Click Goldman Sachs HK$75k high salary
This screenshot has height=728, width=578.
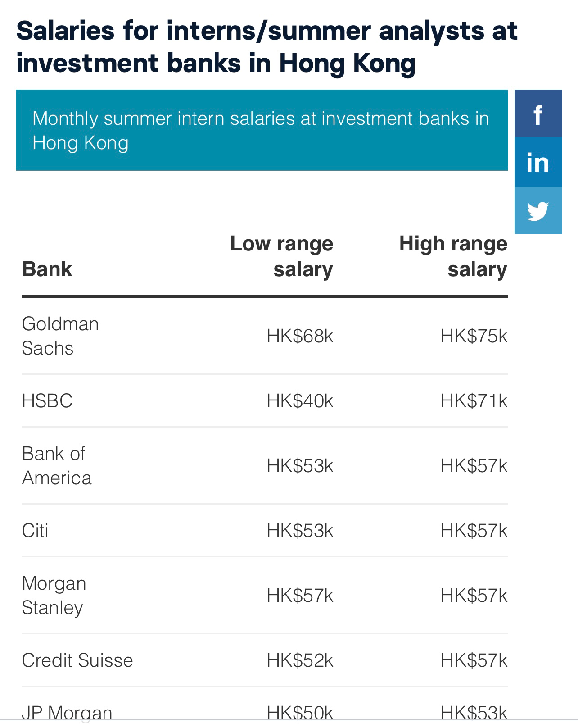tap(474, 336)
